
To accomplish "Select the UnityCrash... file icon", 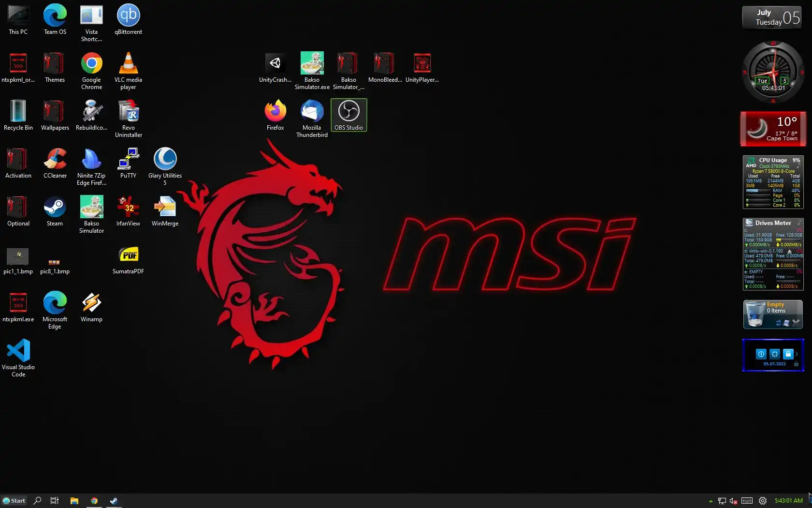I will pyautogui.click(x=275, y=68).
